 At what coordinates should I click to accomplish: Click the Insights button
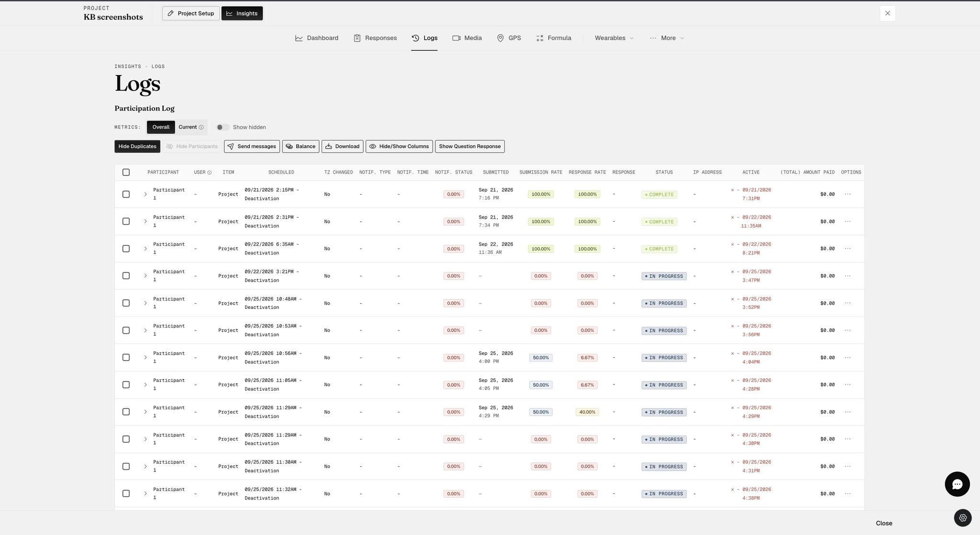click(242, 13)
